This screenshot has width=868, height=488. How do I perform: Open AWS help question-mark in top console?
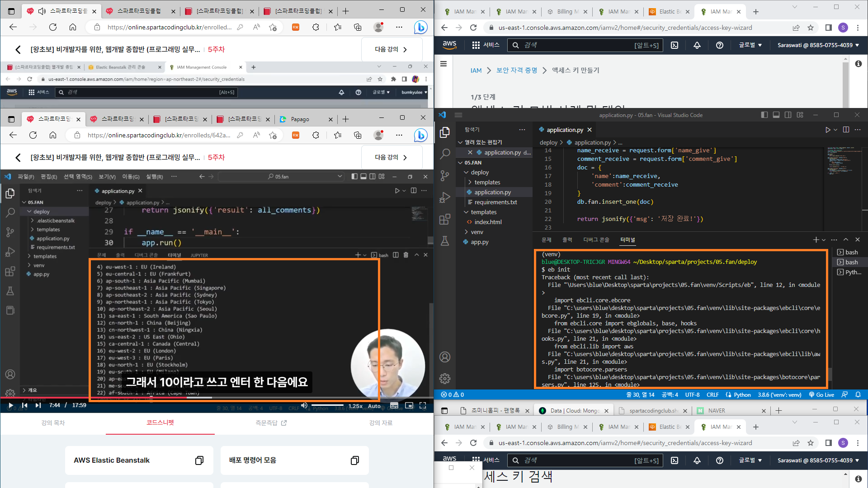720,45
